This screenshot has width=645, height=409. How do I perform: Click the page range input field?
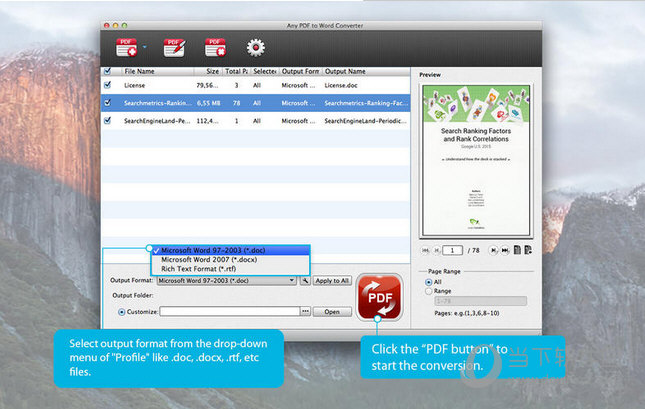pyautogui.click(x=480, y=301)
